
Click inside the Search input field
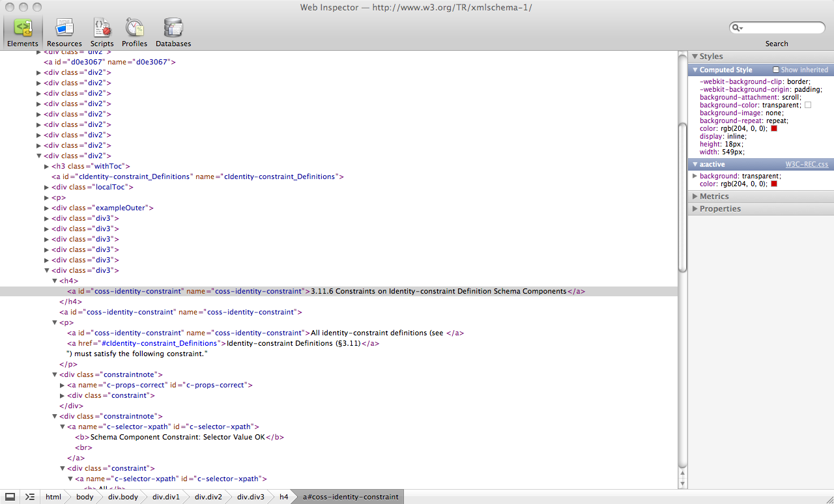[x=782, y=28]
